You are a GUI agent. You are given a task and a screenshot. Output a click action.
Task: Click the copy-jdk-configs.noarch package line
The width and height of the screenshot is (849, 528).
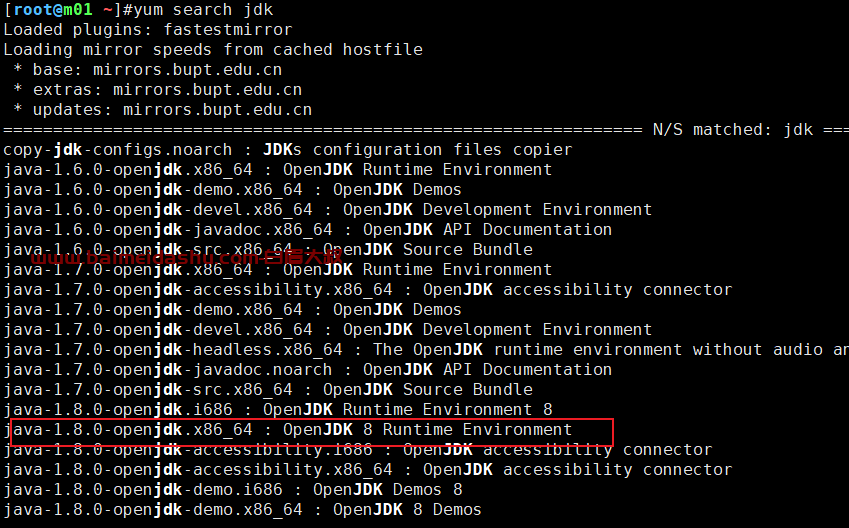[x=288, y=150]
